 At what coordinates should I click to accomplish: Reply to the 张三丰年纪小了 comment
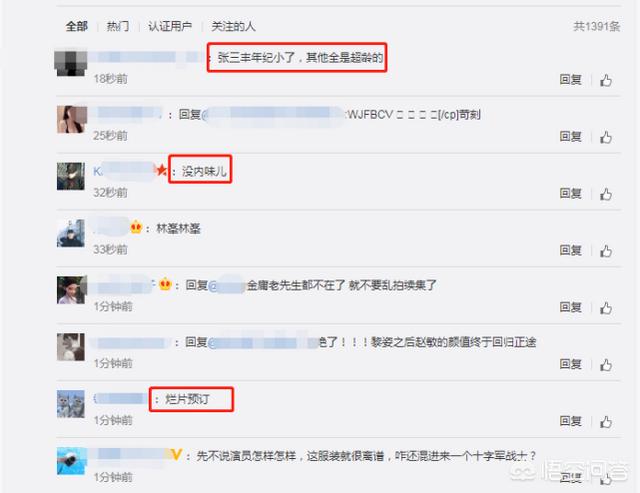[570, 80]
